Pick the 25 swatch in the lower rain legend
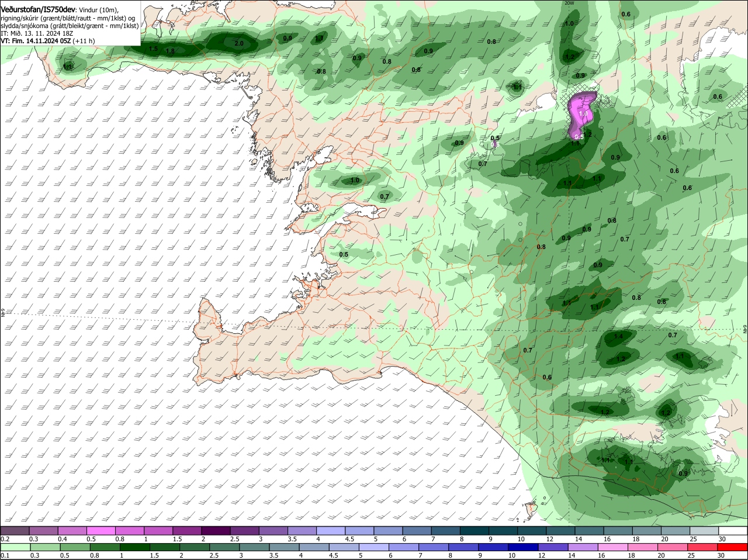 702,547
